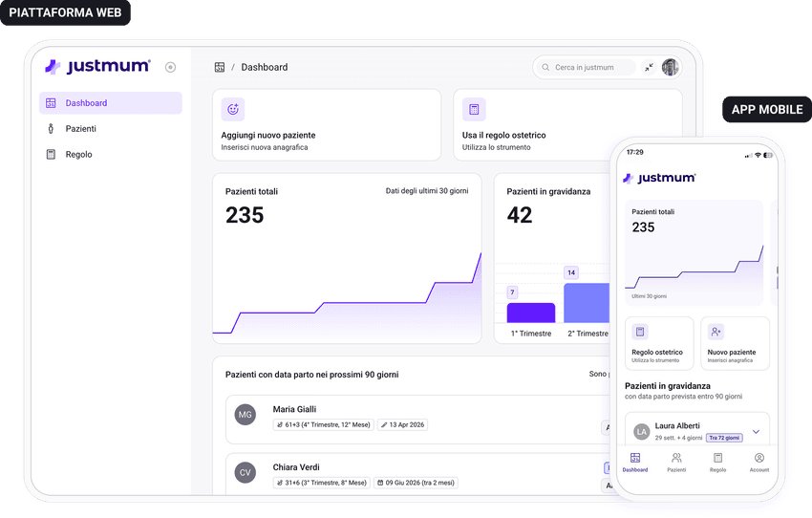Select the Pazienti tab in mobile bottom bar
The height and width of the screenshot is (518, 812).
[x=676, y=462]
